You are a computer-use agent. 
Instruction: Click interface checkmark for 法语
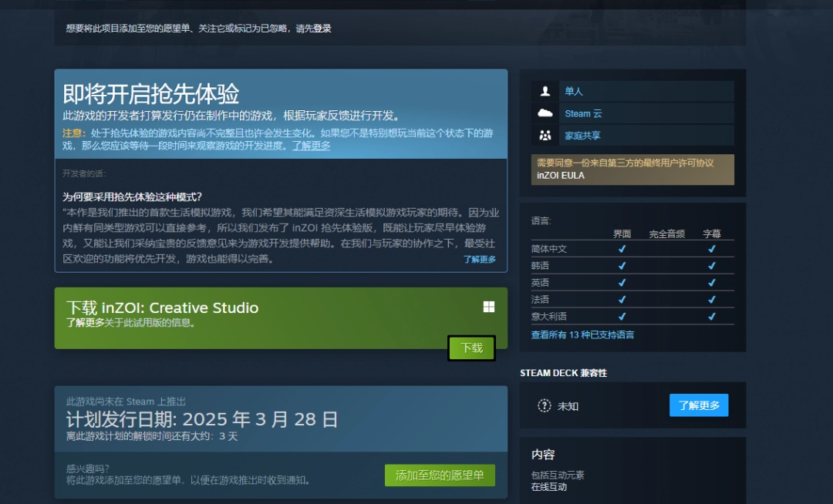tap(622, 300)
